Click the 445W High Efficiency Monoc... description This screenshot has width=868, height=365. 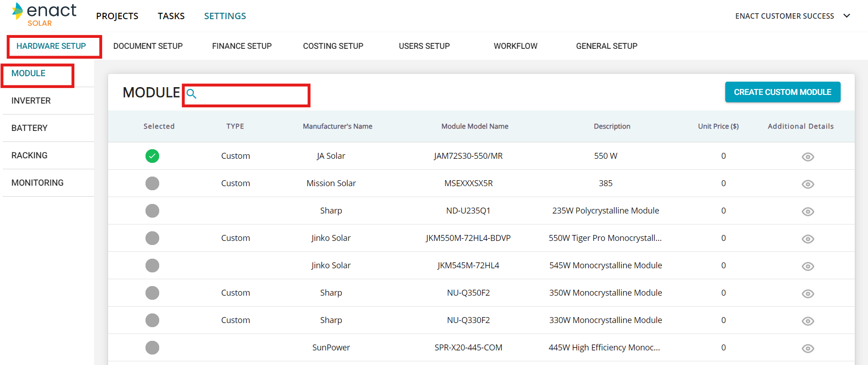(604, 348)
